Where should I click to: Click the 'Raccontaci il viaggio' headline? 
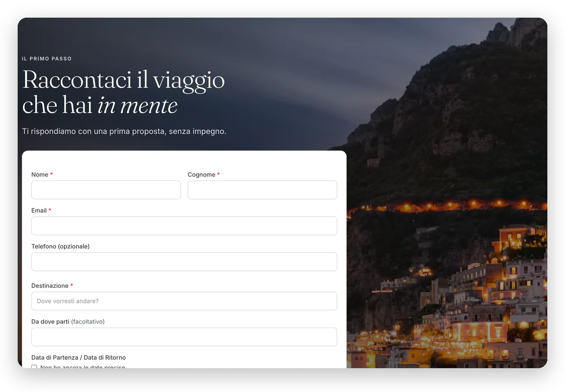(x=124, y=80)
